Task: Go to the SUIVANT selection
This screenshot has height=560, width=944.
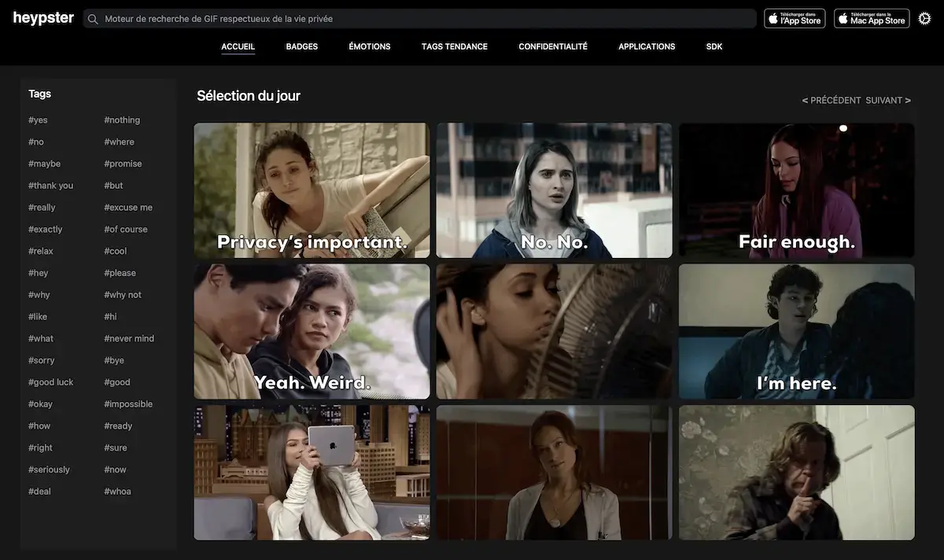Action: pos(888,101)
